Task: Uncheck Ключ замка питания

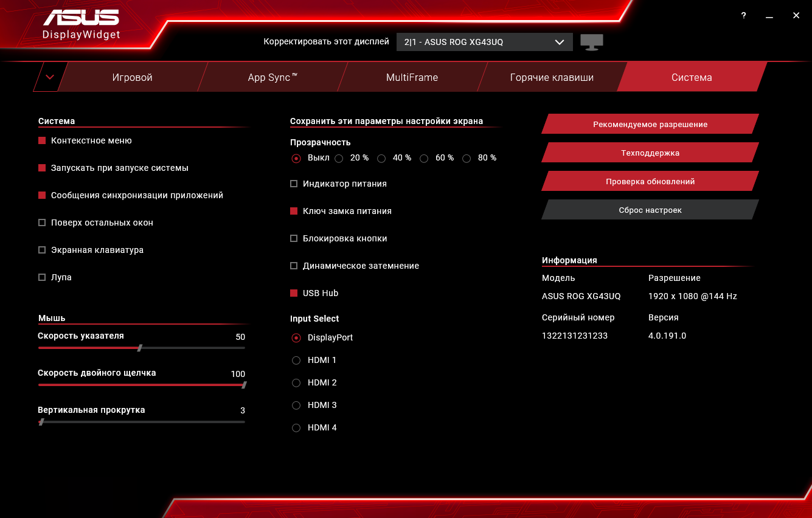Action: 294,211
